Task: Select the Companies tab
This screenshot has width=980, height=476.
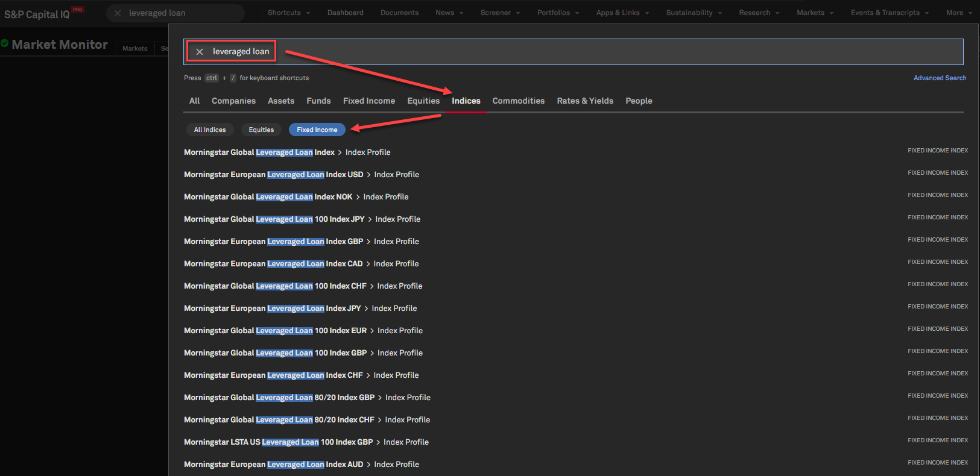Action: (233, 101)
